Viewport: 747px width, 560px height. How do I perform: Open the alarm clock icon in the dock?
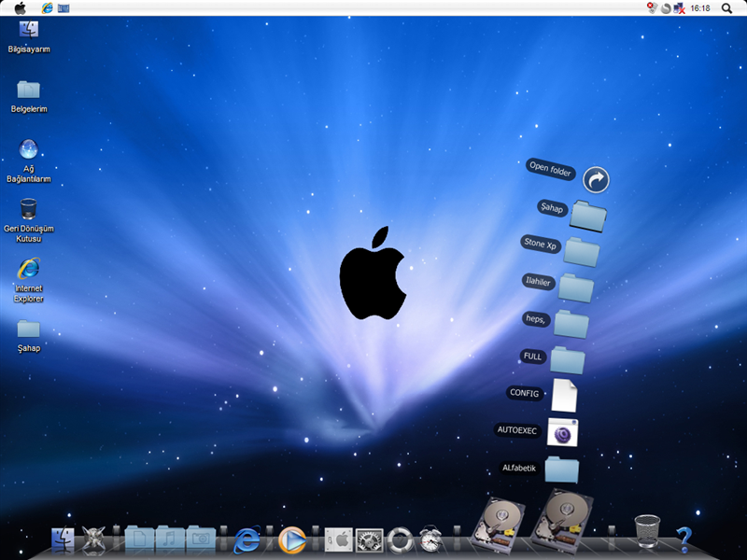pos(430,539)
